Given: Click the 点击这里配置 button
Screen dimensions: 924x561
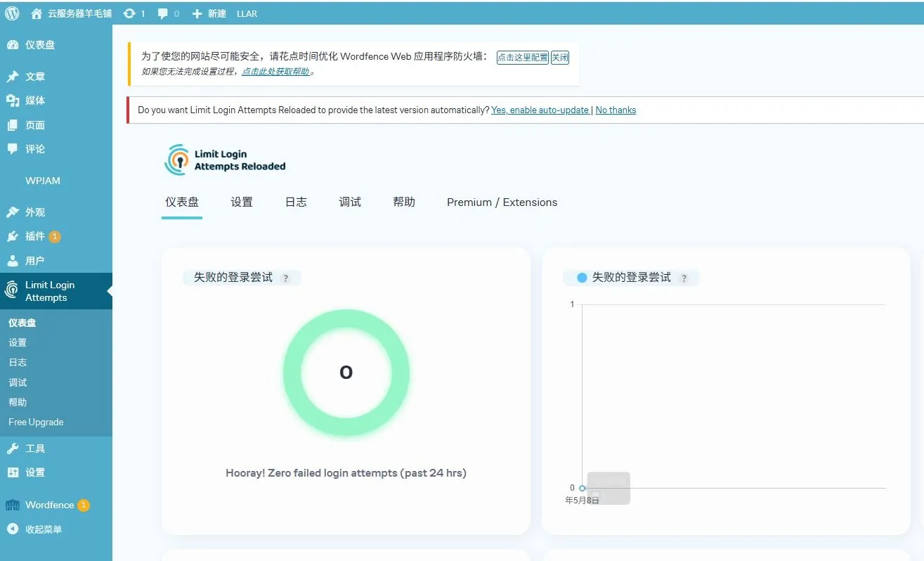Looking at the screenshot, I should pyautogui.click(x=523, y=58).
